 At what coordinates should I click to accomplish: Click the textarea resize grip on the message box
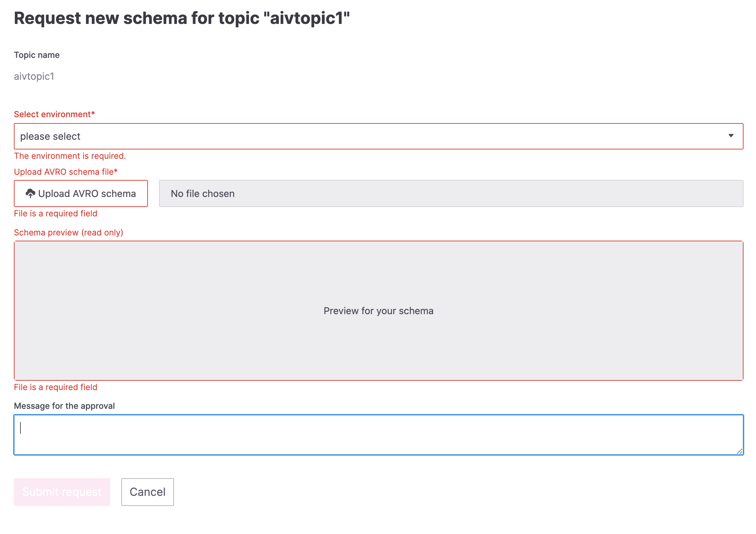click(738, 451)
